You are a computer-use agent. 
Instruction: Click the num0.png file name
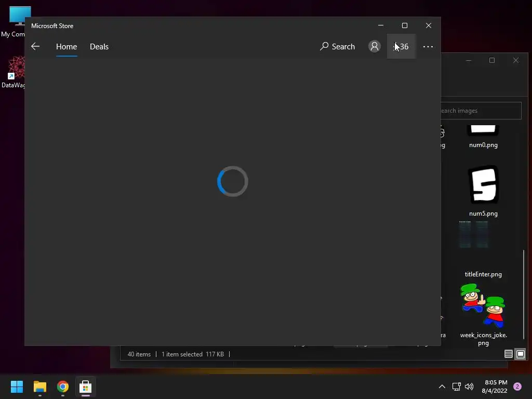pyautogui.click(x=483, y=145)
